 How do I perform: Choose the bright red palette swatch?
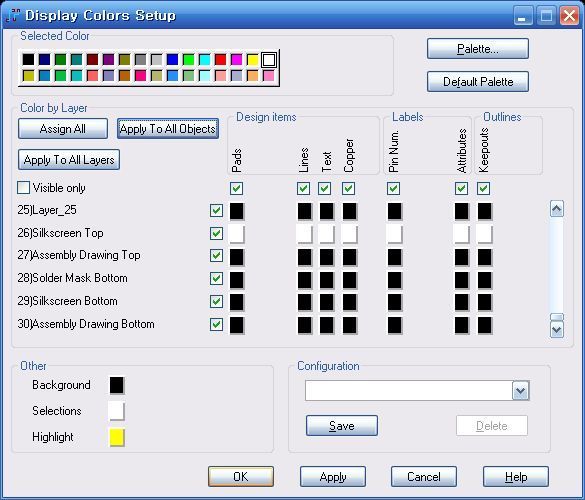coord(220,59)
